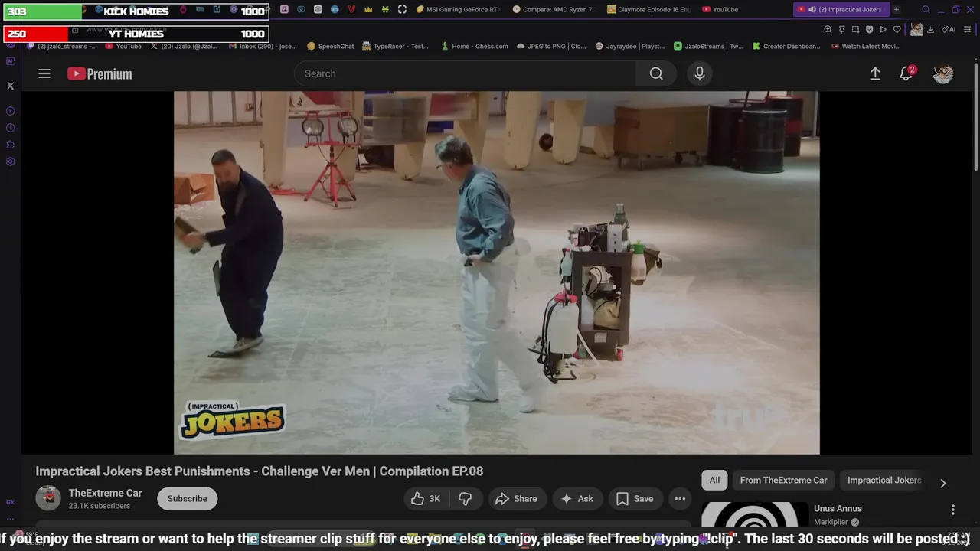Click the zoom magnifier icon in the address bar
Viewport: 980px width, 551px height.
click(x=828, y=29)
